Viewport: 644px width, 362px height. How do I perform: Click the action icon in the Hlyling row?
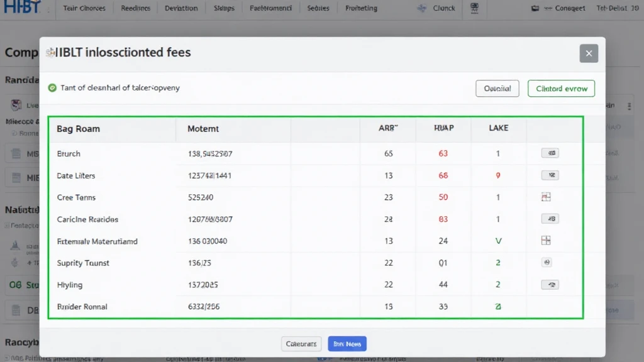pos(550,285)
